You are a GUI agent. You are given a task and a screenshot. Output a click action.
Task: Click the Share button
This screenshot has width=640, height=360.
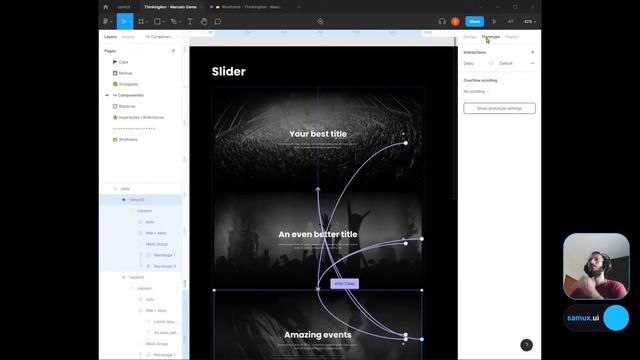pyautogui.click(x=475, y=22)
